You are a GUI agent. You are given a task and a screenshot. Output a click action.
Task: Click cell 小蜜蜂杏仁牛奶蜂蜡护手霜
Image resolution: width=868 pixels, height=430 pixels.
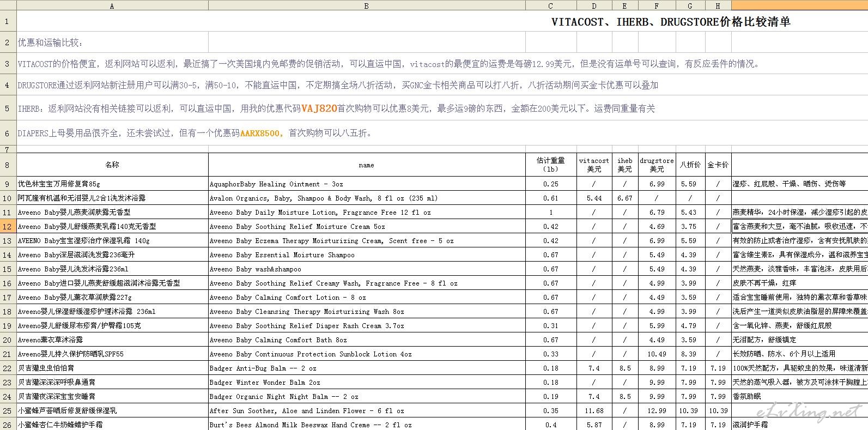[x=112, y=425]
